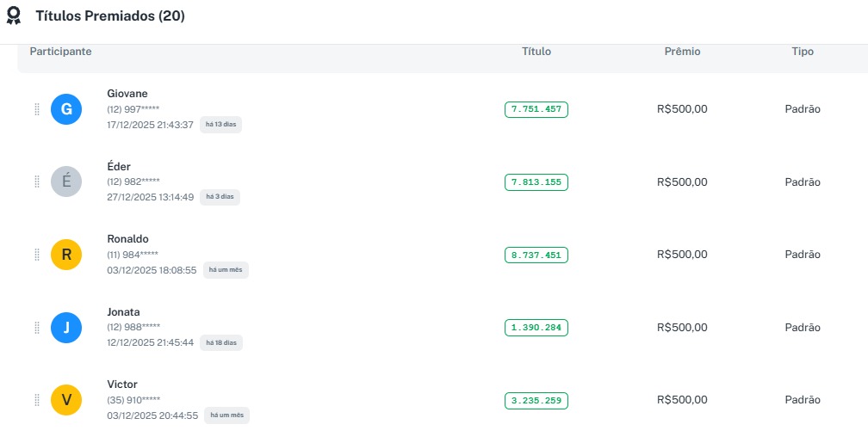Select title number 7.813.155 badge

pos(536,182)
